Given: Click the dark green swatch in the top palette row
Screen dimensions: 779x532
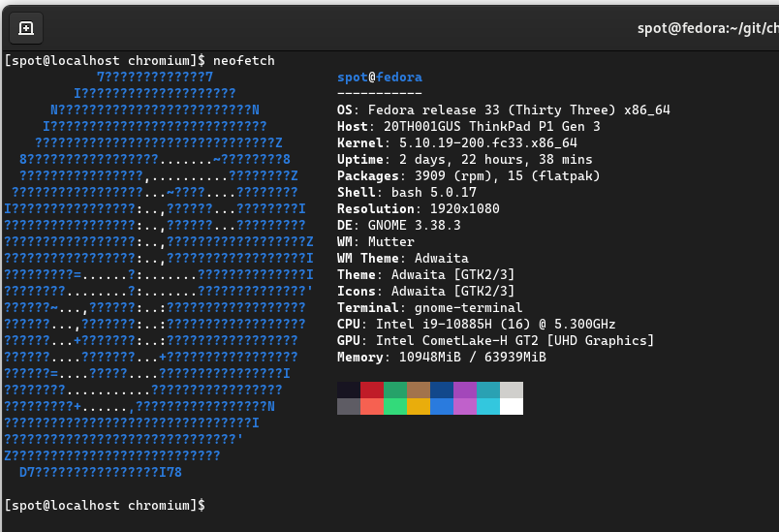Looking at the screenshot, I should tap(395, 390).
